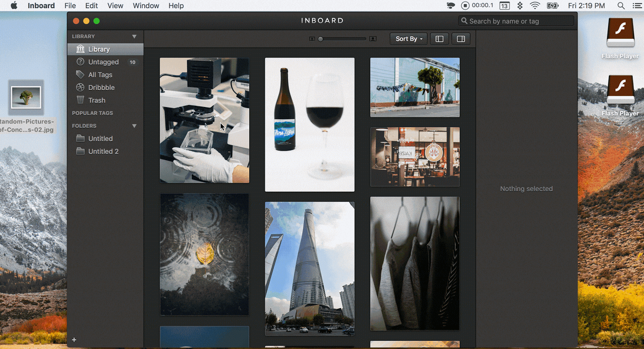Select the street tree mural photo

[x=415, y=87]
